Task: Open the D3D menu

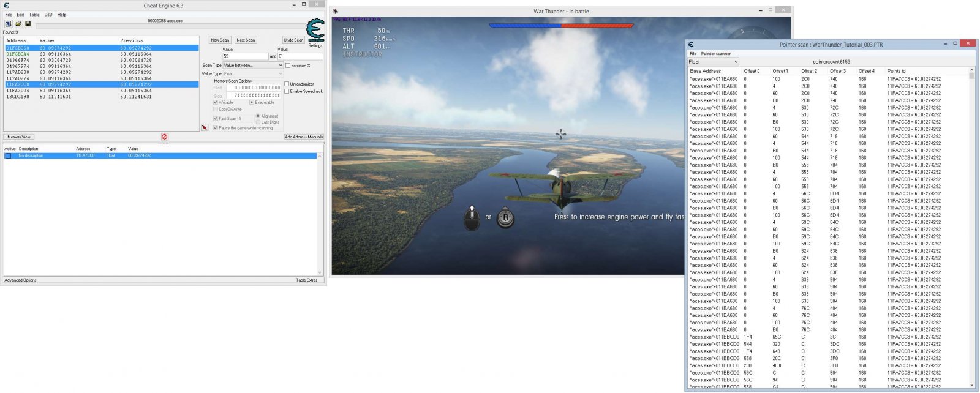Action: [48, 15]
